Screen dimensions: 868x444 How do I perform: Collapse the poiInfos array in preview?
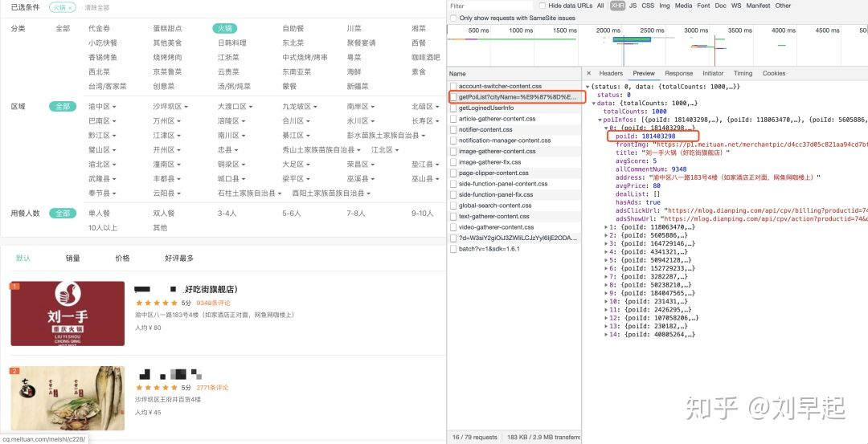tap(600, 120)
